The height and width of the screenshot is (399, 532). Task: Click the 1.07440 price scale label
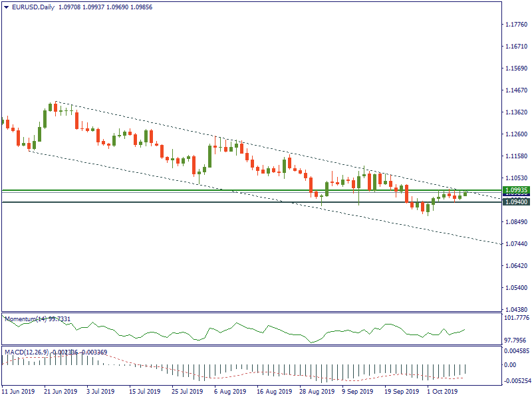516,244
